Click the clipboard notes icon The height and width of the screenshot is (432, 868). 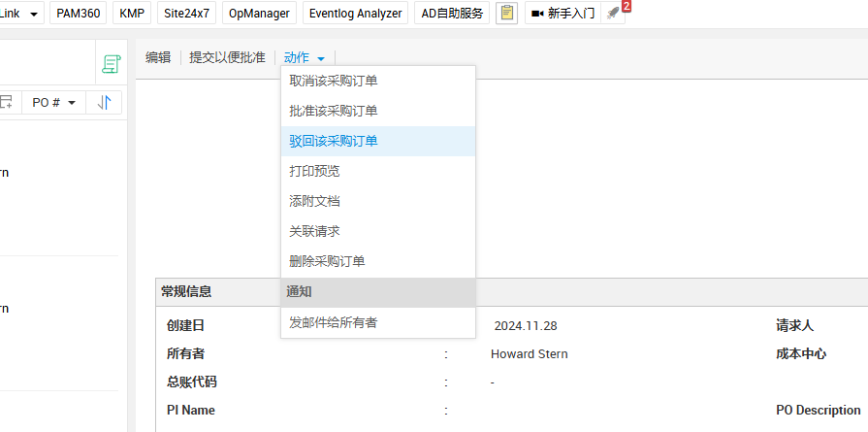pyautogui.click(x=506, y=14)
